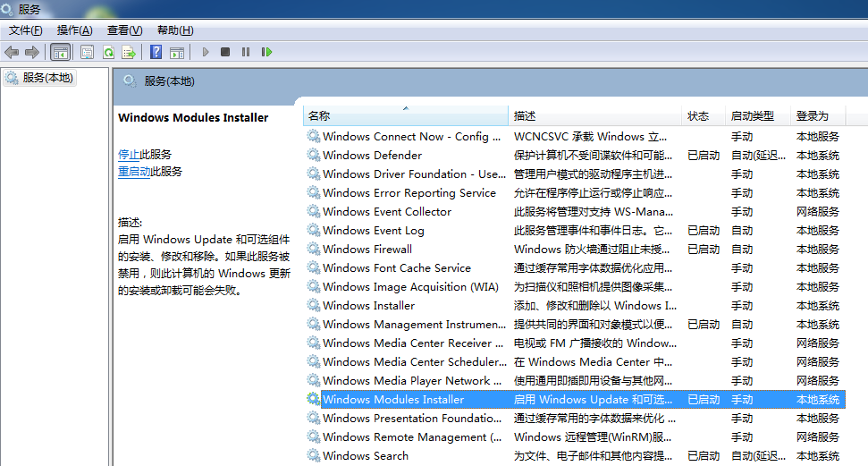Select Windows Management Instrumentation row name
The width and height of the screenshot is (868, 466).
coord(414,324)
